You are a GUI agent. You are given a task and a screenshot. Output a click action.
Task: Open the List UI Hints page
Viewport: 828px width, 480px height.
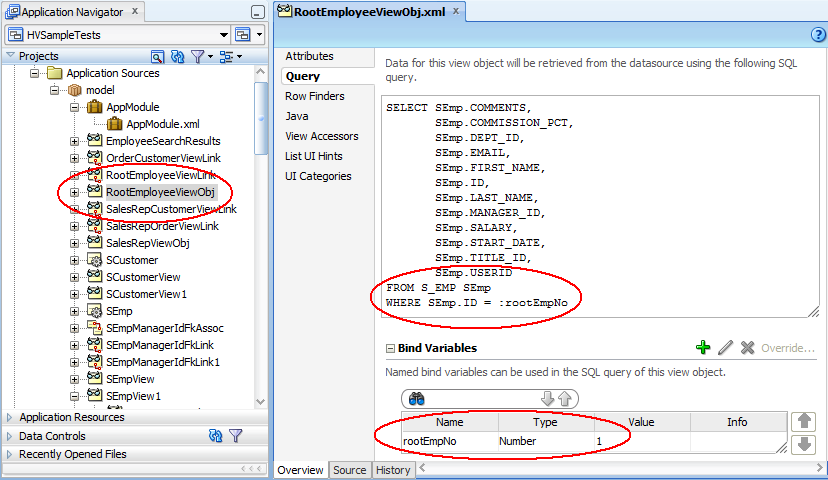point(314,156)
